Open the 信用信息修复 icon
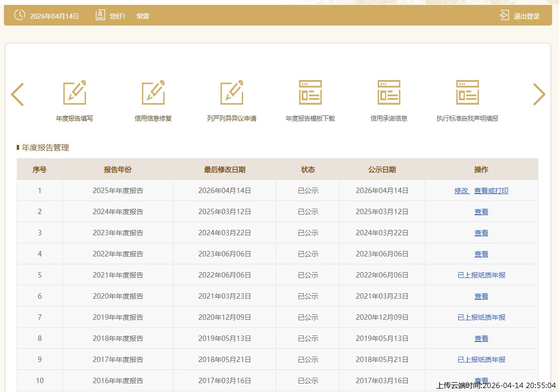The height and width of the screenshot is (392, 559). click(153, 92)
